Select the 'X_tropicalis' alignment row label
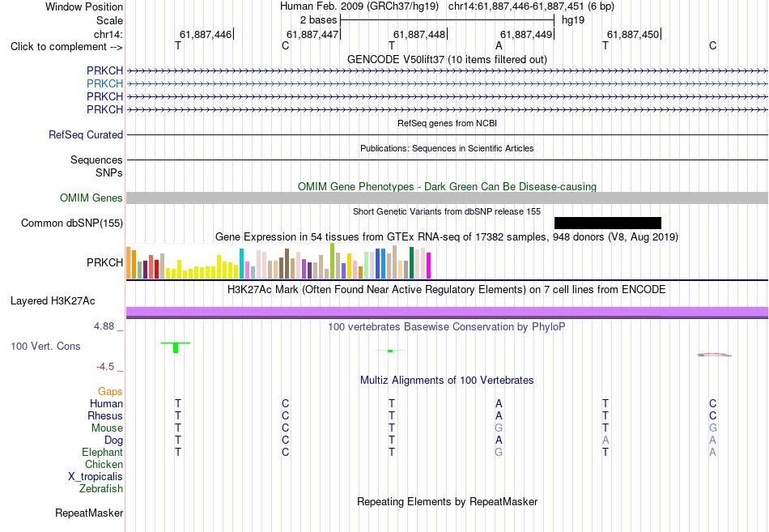The height and width of the screenshot is (532, 769). tap(96, 477)
